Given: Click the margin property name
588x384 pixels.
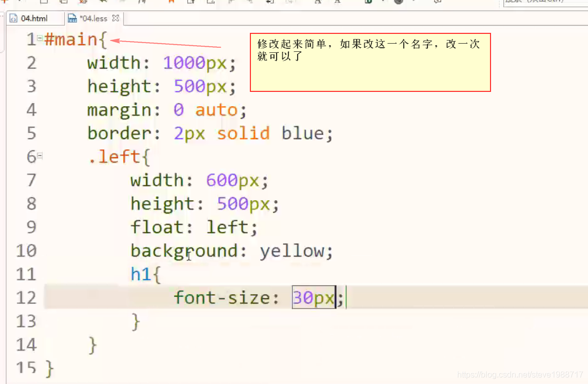Looking at the screenshot, I should point(119,110).
